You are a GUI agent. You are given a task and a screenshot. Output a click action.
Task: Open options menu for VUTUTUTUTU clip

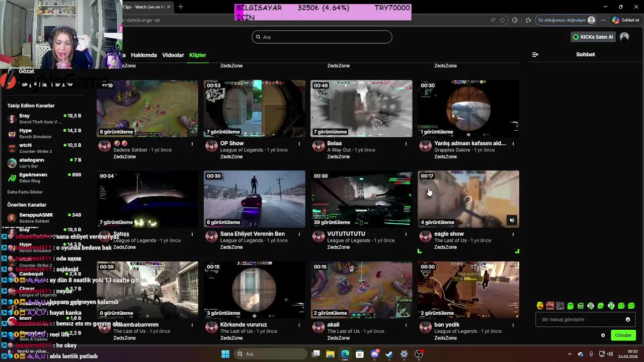(406, 234)
